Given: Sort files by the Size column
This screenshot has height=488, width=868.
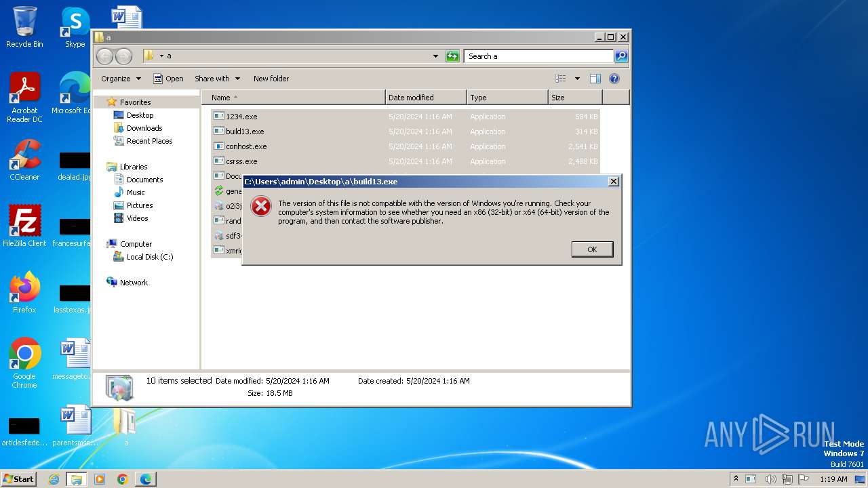Looking at the screenshot, I should point(575,98).
